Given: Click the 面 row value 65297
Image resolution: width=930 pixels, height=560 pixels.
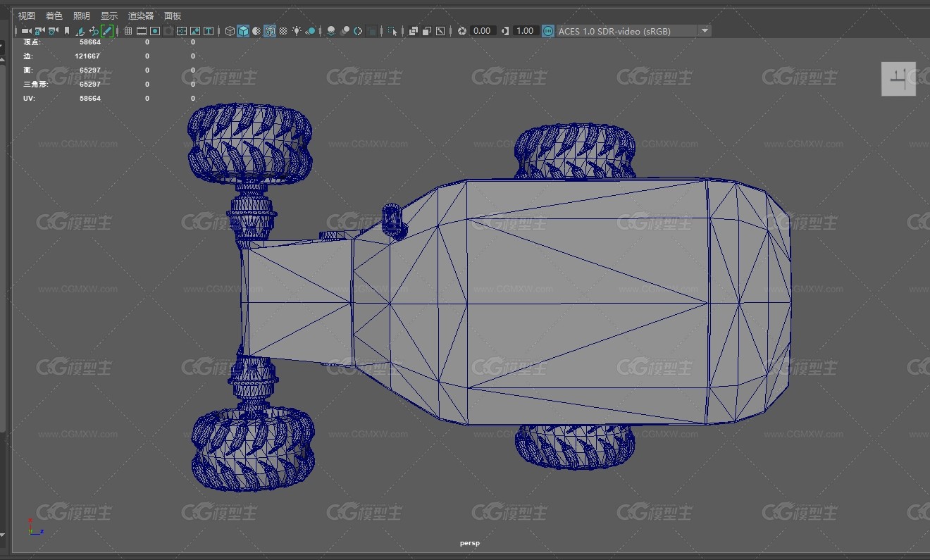Looking at the screenshot, I should tap(90, 70).
